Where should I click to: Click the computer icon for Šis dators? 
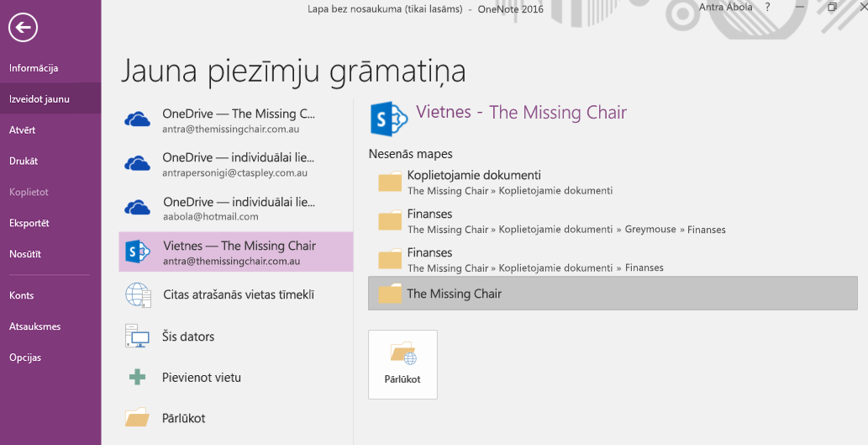pos(137,336)
